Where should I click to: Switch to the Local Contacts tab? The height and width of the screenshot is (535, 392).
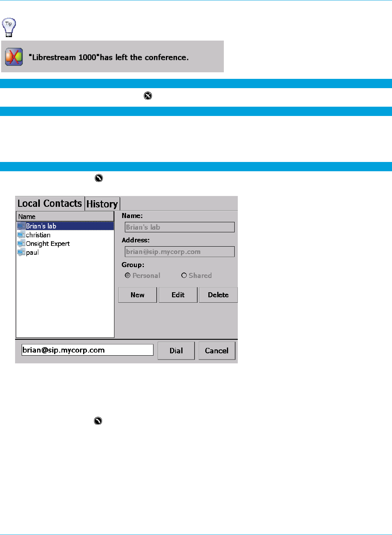pyautogui.click(x=50, y=203)
